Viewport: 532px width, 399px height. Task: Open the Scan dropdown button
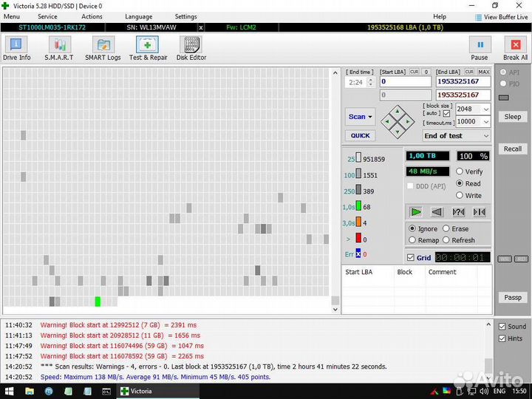360,117
